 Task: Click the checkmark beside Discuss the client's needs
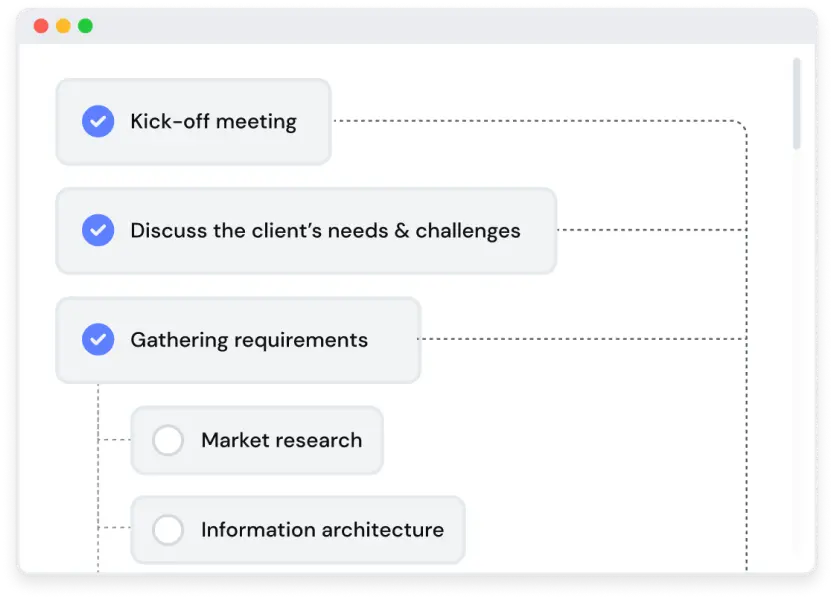[97, 230]
